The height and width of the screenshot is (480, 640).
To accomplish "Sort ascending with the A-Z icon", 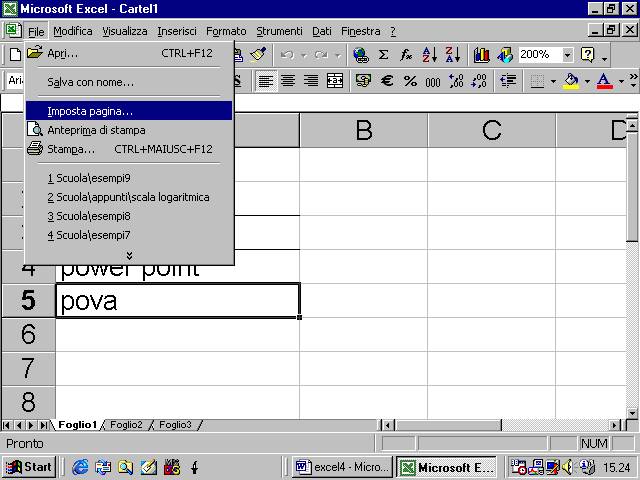I will click(x=430, y=55).
